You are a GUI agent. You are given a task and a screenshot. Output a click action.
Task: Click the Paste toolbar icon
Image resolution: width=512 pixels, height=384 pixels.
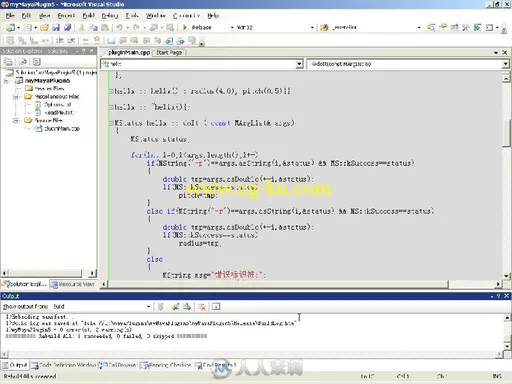pos(105,27)
